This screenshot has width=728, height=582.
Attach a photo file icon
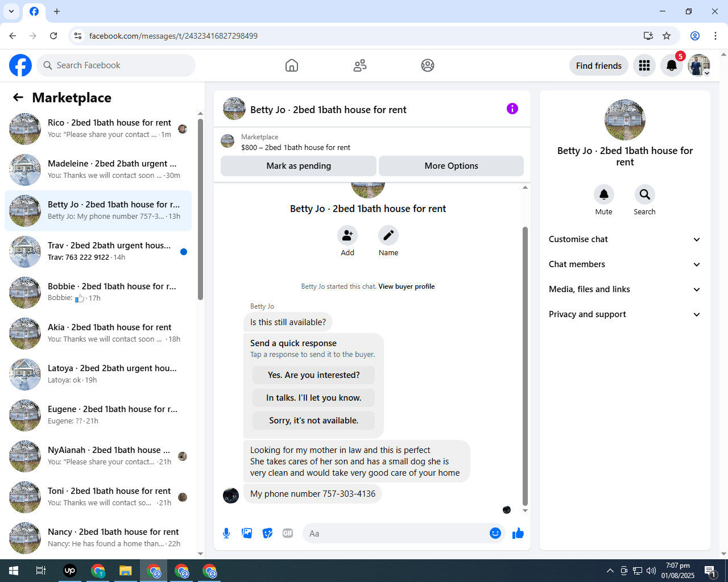tap(247, 533)
